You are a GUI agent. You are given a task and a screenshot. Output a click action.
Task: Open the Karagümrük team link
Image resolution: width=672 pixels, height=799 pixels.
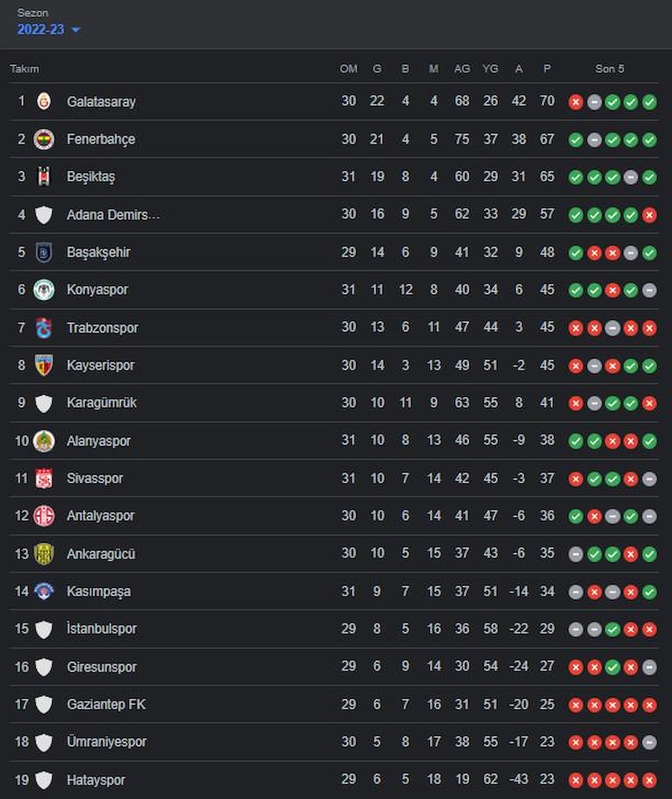coord(101,403)
